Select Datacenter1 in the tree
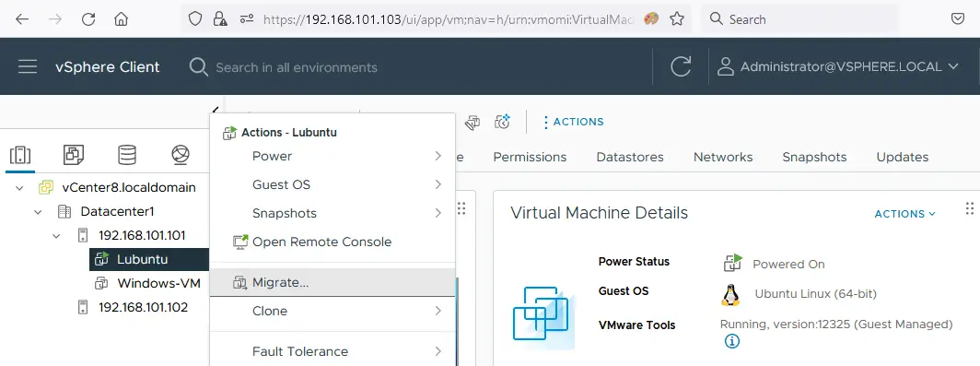The height and width of the screenshot is (366, 980). tap(118, 211)
